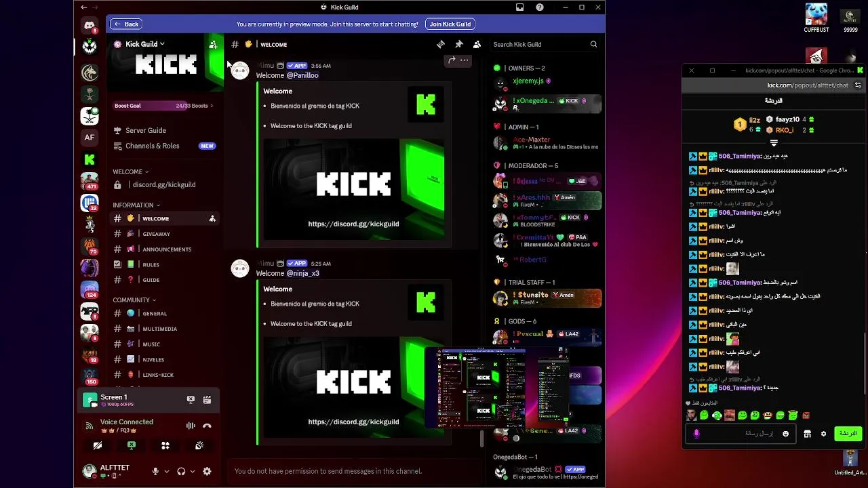Click invite icon on WELCOME channel row
868x488 pixels.
click(x=212, y=218)
